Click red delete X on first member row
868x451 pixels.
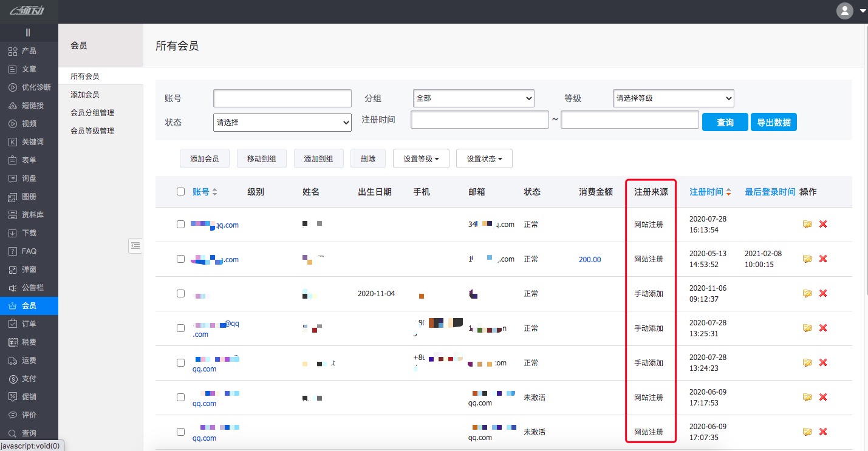tap(823, 224)
